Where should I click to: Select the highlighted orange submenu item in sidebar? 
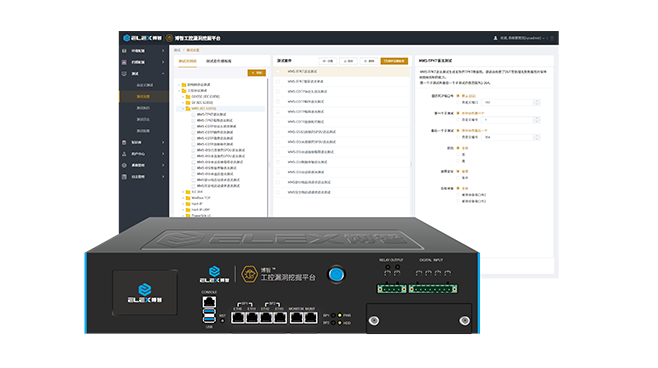[x=144, y=97]
